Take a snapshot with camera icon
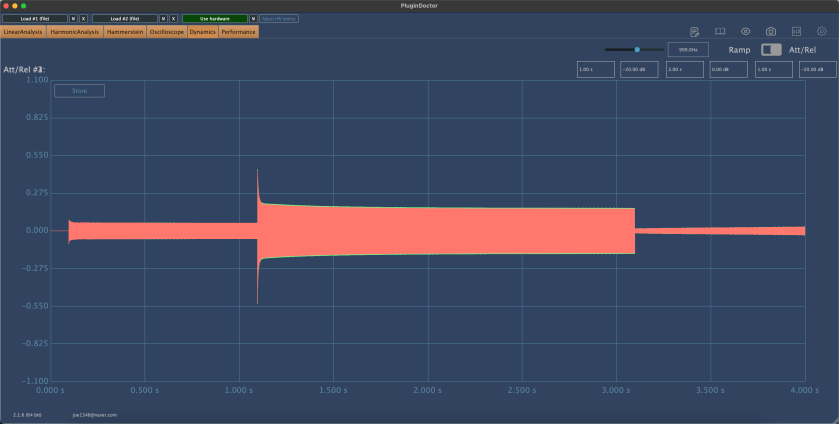This screenshot has height=424, width=839. click(771, 32)
